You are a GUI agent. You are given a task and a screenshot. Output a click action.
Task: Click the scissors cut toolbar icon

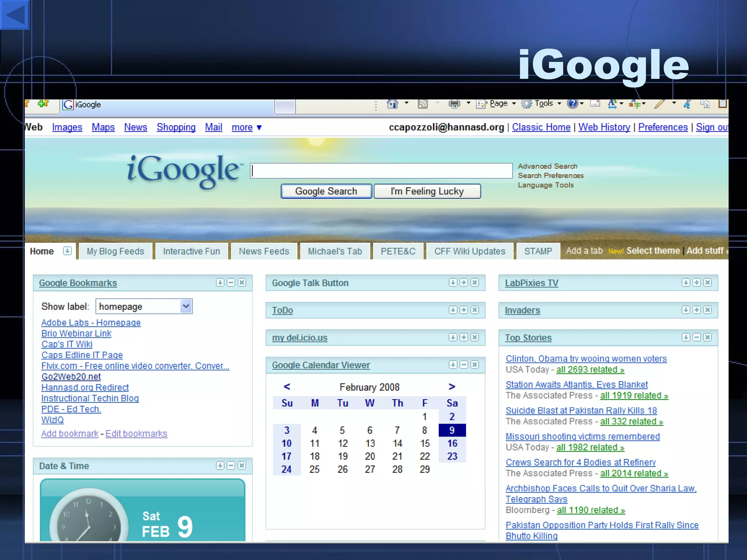point(687,104)
